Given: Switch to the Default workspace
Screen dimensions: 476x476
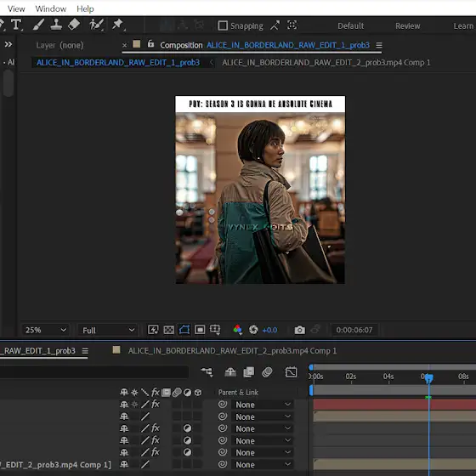Looking at the screenshot, I should (x=350, y=26).
